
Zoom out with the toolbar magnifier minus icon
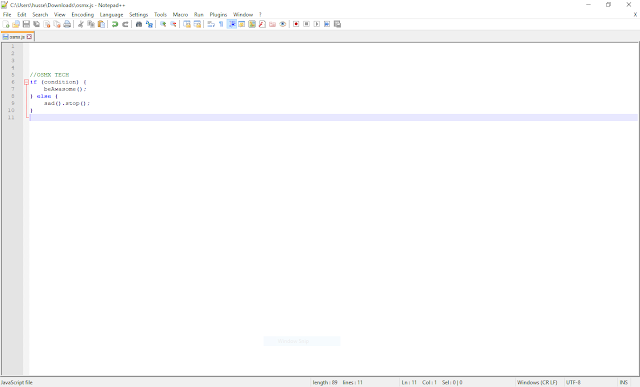pyautogui.click(x=173, y=24)
